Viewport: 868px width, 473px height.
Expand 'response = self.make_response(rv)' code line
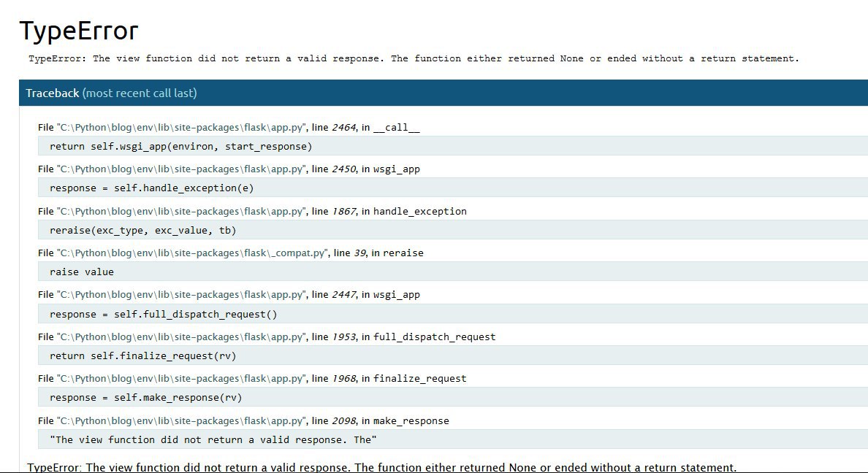point(145,398)
